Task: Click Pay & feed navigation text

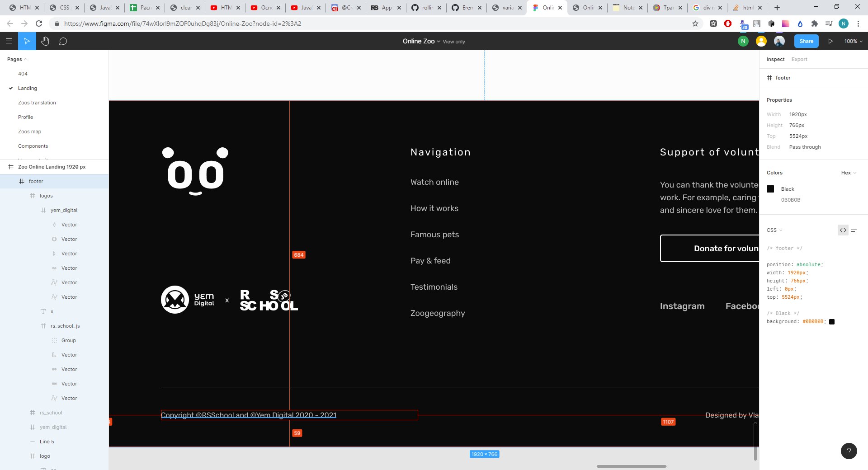Action: click(430, 261)
